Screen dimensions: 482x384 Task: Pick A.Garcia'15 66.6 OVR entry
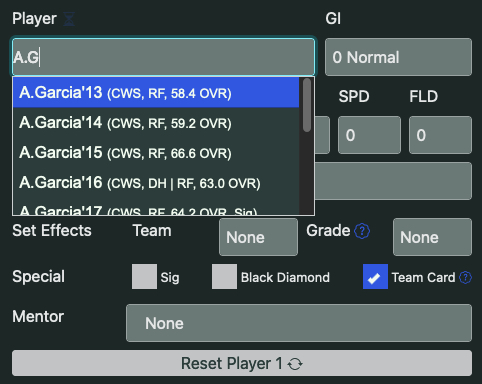(156, 153)
